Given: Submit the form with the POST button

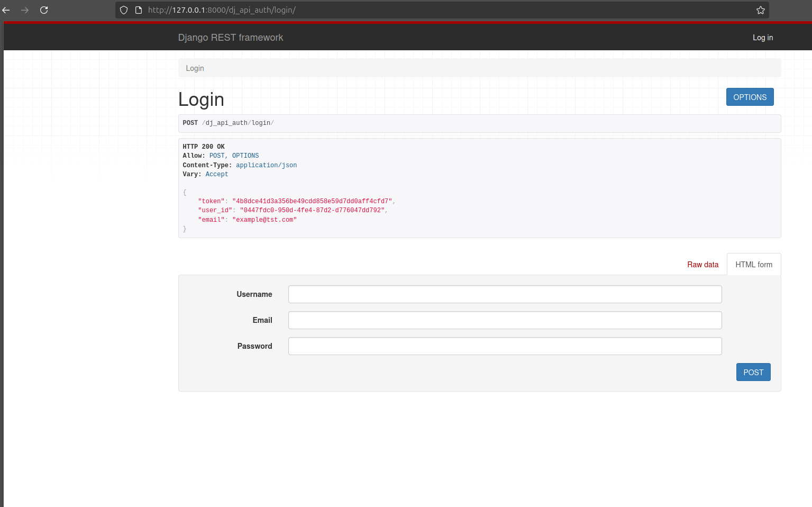Looking at the screenshot, I should click(x=753, y=372).
